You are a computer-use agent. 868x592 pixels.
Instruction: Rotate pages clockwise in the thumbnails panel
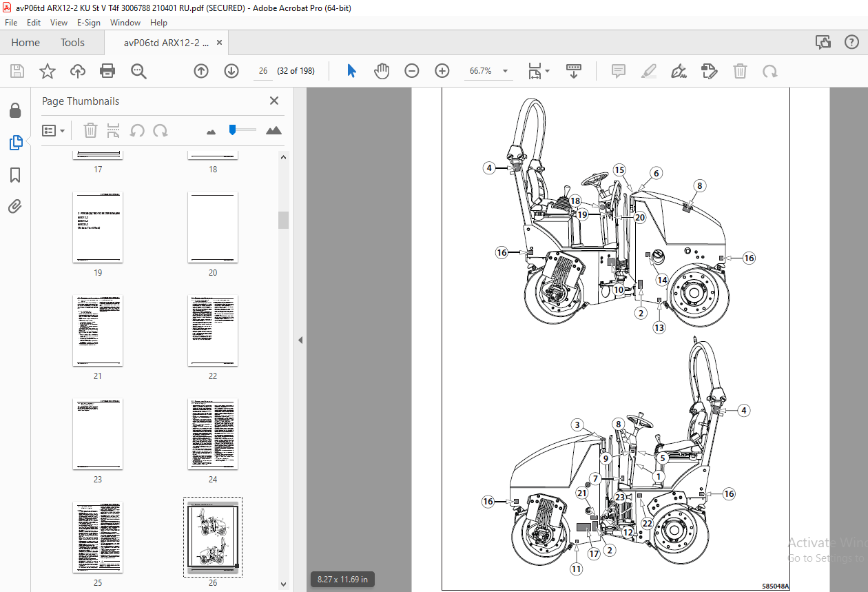tap(161, 130)
